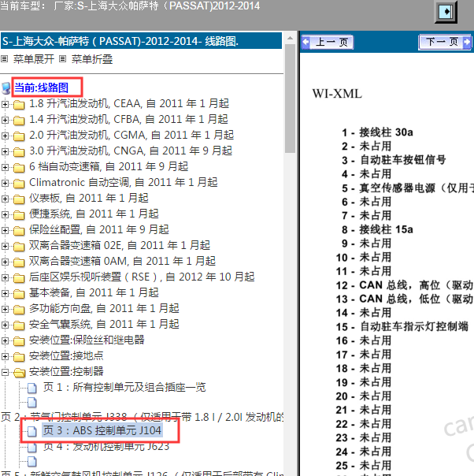The image size is (474, 476).
Task: Click pin text 3 - 自动驻车按钮信号
Action: click(394, 160)
